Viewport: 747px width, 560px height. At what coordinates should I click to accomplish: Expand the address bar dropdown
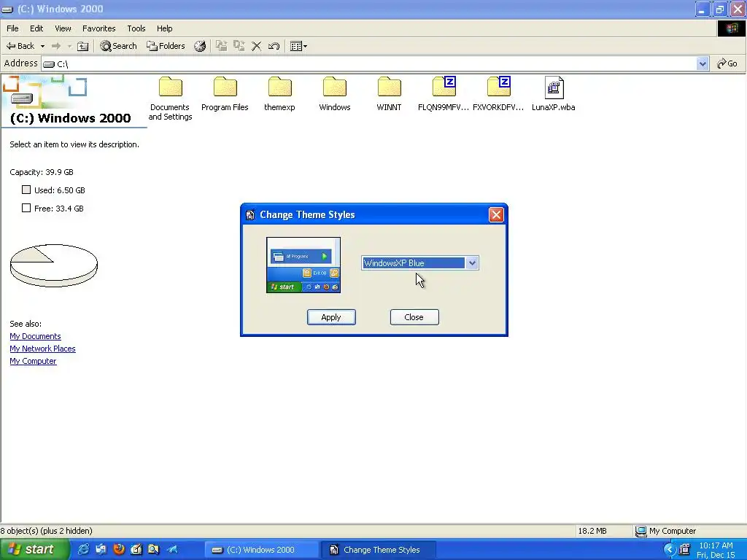click(703, 64)
